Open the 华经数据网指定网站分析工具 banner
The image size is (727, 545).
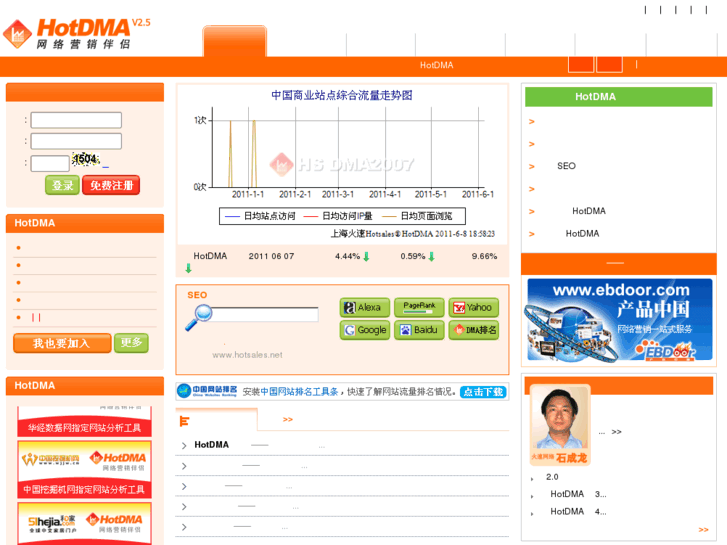tap(84, 422)
